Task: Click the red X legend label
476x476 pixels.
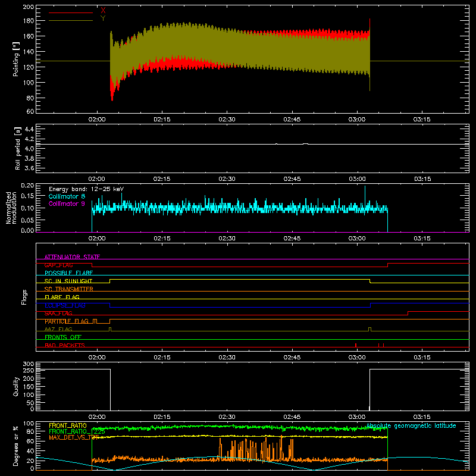Action: point(103,11)
